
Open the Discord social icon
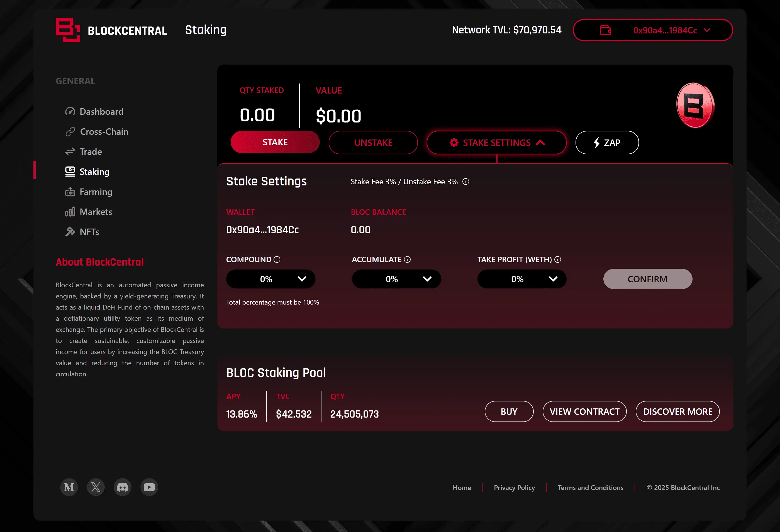click(x=123, y=487)
